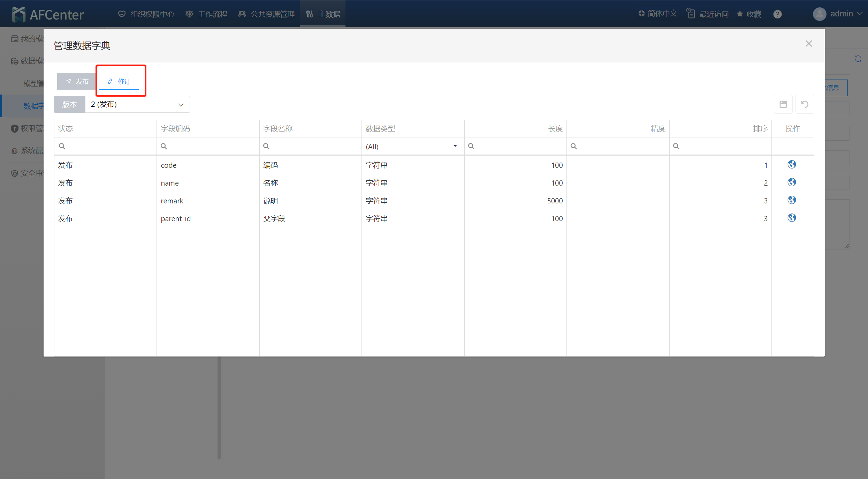Click the save disk icon
This screenshot has height=479, width=868.
783,104
